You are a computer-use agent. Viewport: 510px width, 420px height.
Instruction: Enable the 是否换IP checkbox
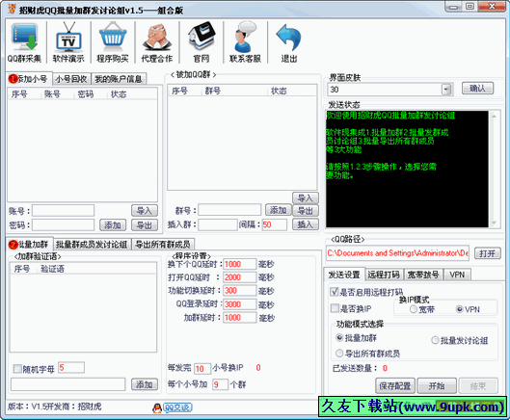335,308
